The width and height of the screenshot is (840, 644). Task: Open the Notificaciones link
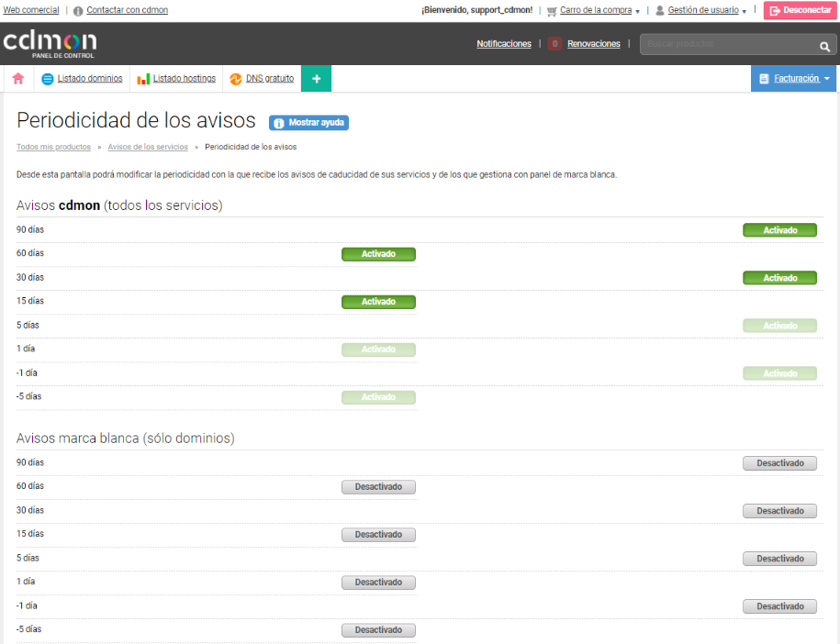(x=504, y=44)
